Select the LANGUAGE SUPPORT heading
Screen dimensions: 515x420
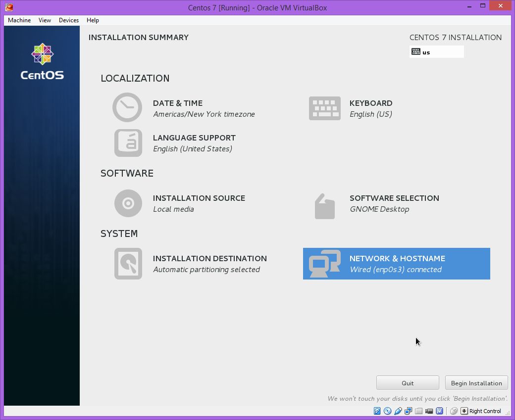click(x=194, y=138)
